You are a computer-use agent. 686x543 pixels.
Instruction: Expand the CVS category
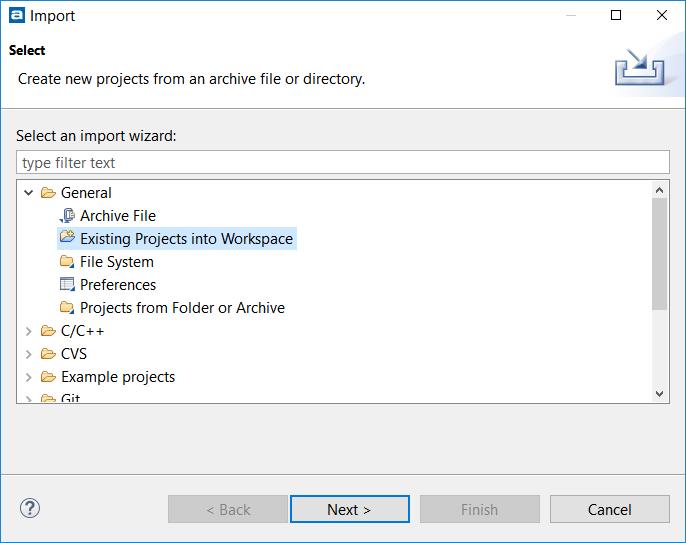[28, 354]
